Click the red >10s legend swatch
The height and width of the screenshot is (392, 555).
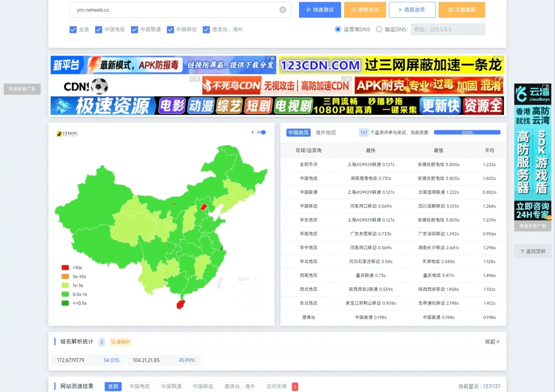tap(65, 268)
